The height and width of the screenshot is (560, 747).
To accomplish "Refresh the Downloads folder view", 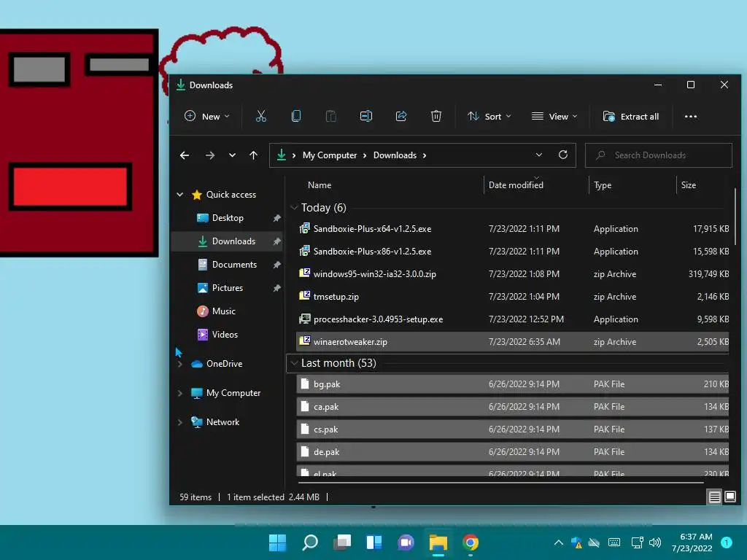I will 563,155.
